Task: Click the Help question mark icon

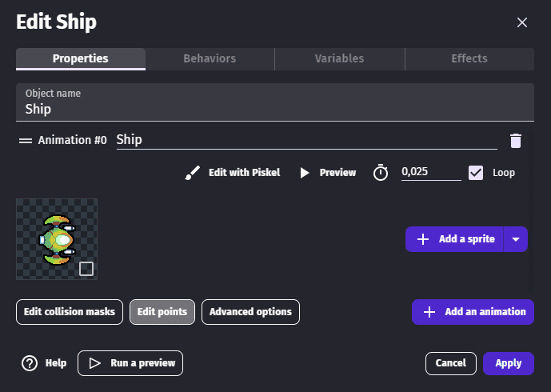Action: click(30, 363)
